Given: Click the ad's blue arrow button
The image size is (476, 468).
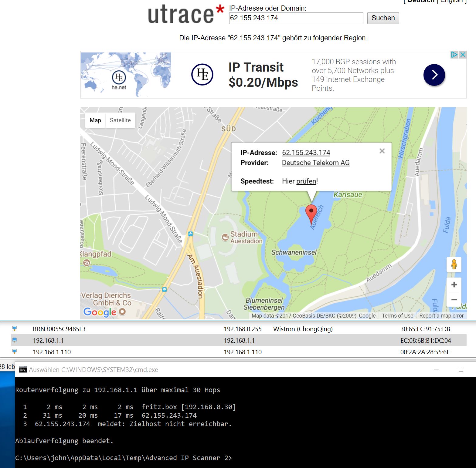Looking at the screenshot, I should coord(434,75).
